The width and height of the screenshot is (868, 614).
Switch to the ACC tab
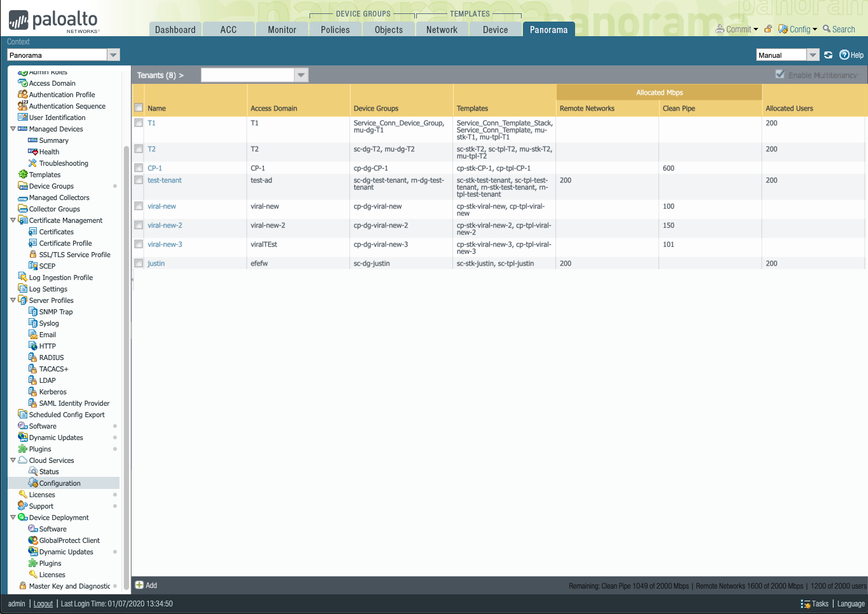click(229, 29)
